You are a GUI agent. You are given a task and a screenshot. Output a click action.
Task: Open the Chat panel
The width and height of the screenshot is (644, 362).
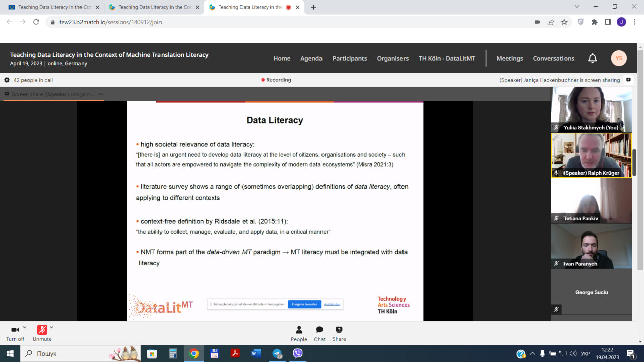tap(319, 334)
